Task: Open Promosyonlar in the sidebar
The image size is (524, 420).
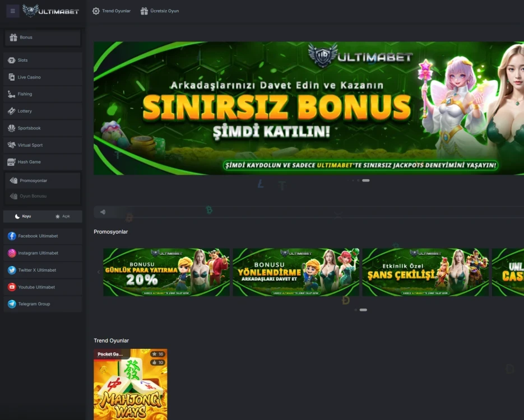Action: point(43,181)
